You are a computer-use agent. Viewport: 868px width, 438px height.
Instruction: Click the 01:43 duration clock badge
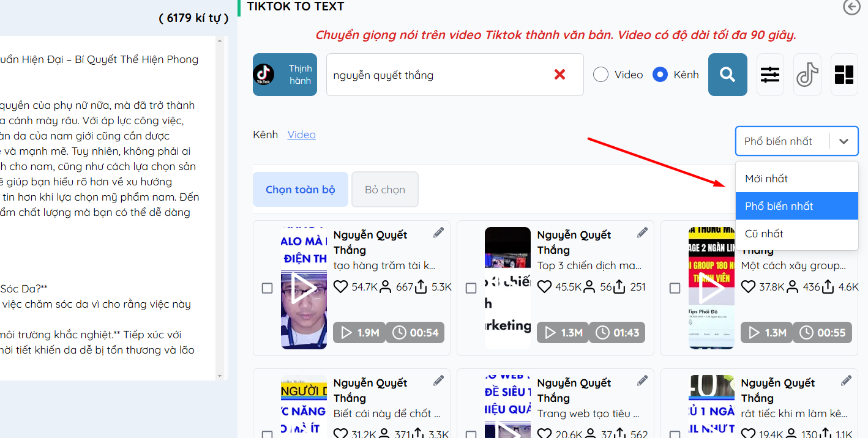tap(616, 333)
